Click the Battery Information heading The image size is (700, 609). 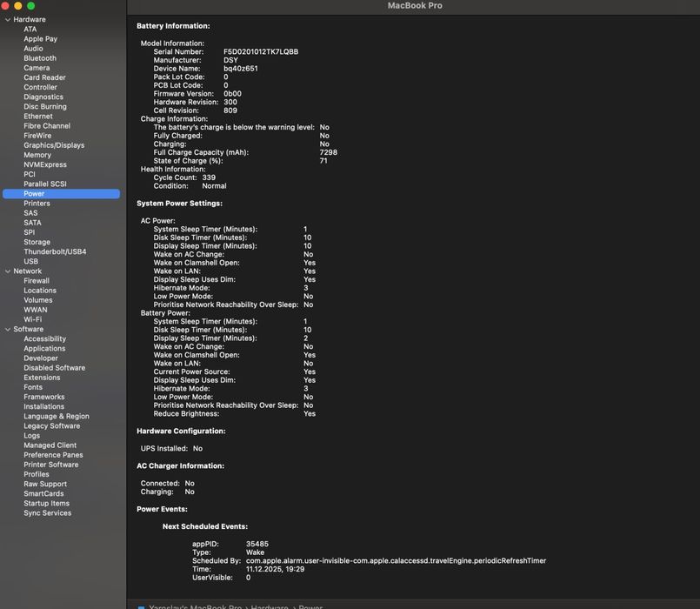coord(173,26)
